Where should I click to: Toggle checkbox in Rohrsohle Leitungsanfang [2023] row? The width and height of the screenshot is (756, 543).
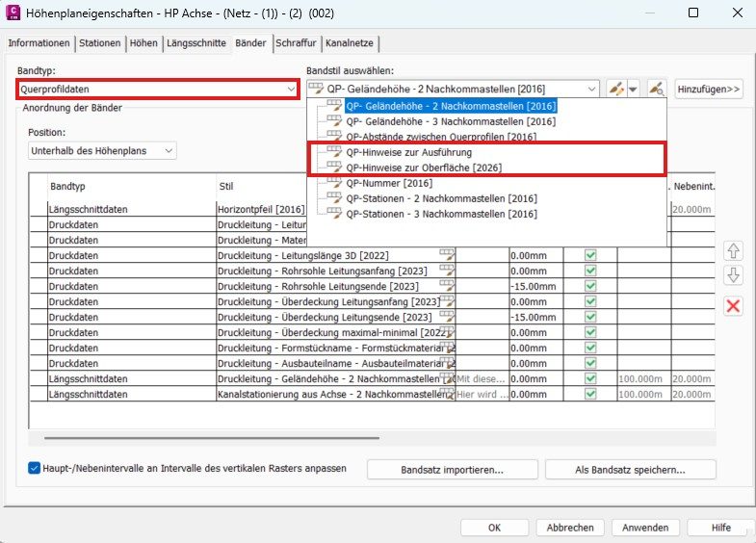click(590, 271)
